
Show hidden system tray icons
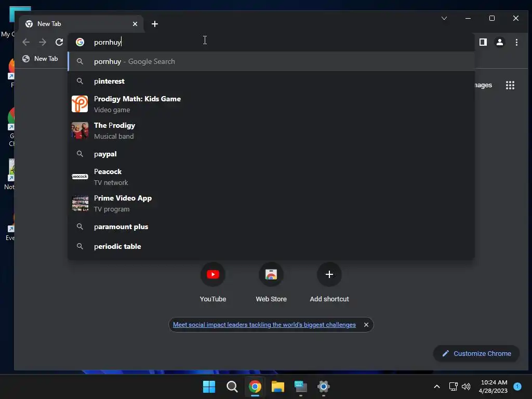[x=437, y=387]
